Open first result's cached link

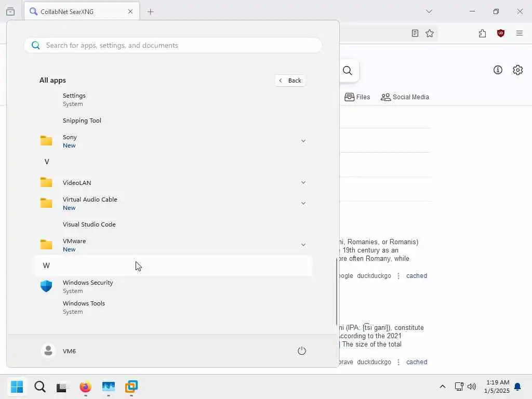417,276
